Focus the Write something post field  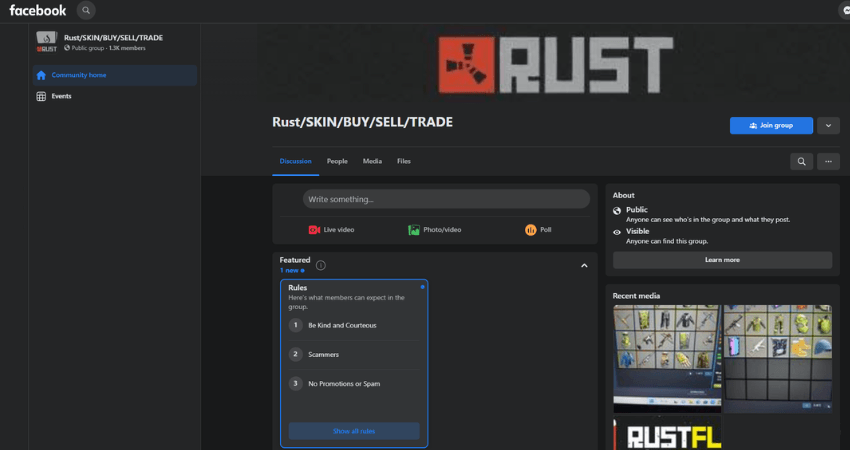click(x=446, y=199)
